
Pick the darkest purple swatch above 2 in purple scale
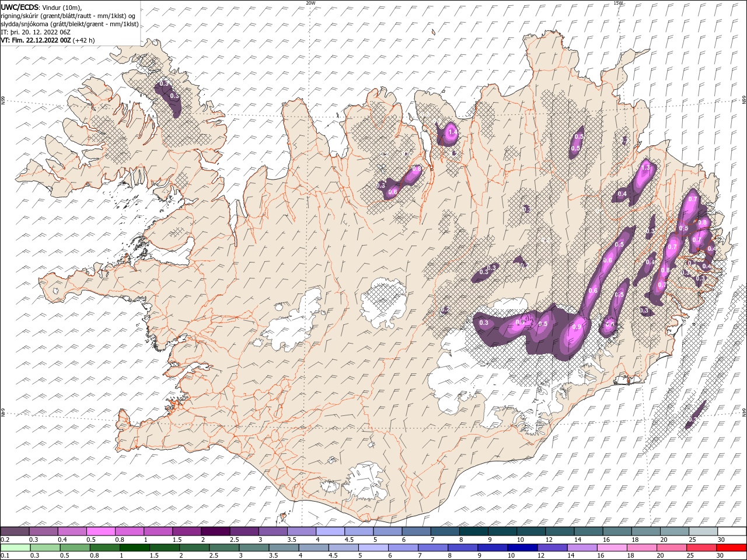point(215,531)
